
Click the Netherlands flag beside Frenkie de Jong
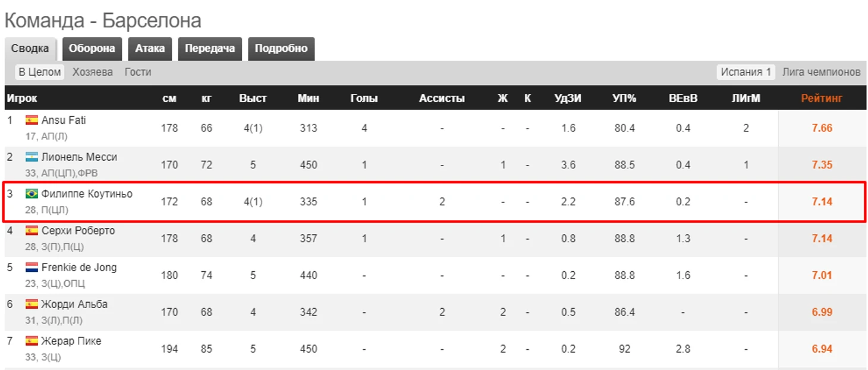click(32, 268)
